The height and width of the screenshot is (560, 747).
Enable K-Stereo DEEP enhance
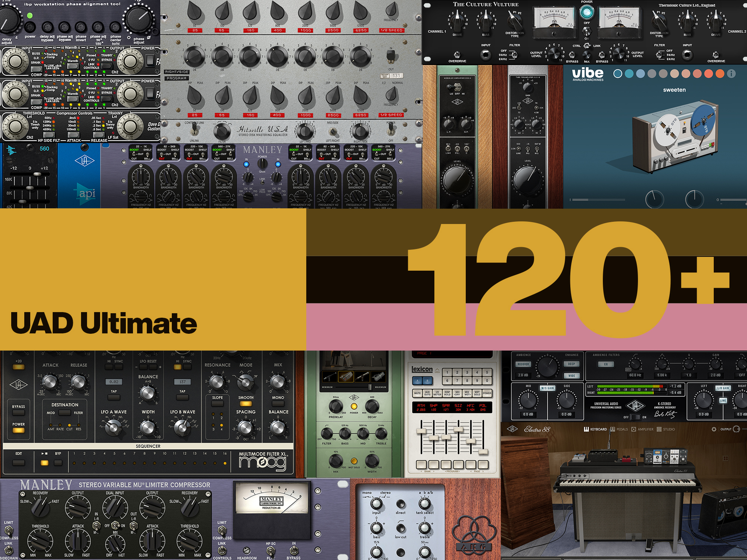click(571, 364)
